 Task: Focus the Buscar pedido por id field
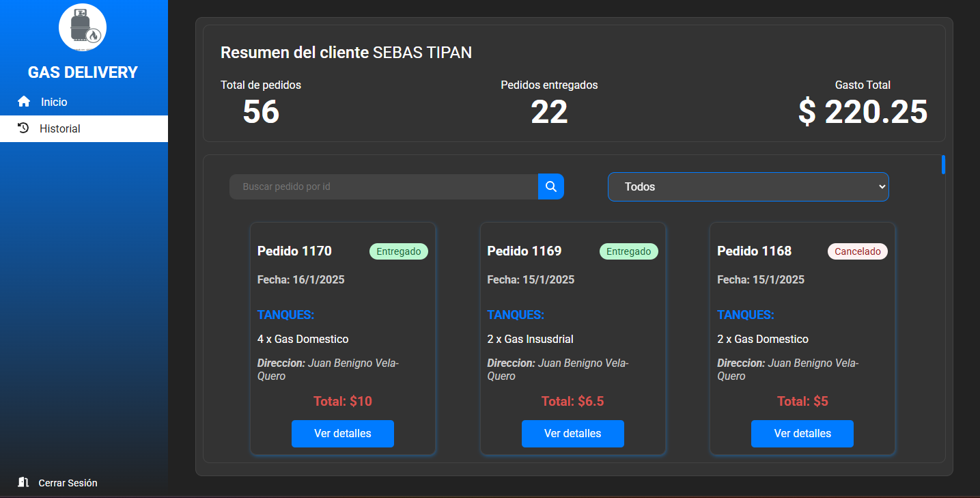click(383, 186)
